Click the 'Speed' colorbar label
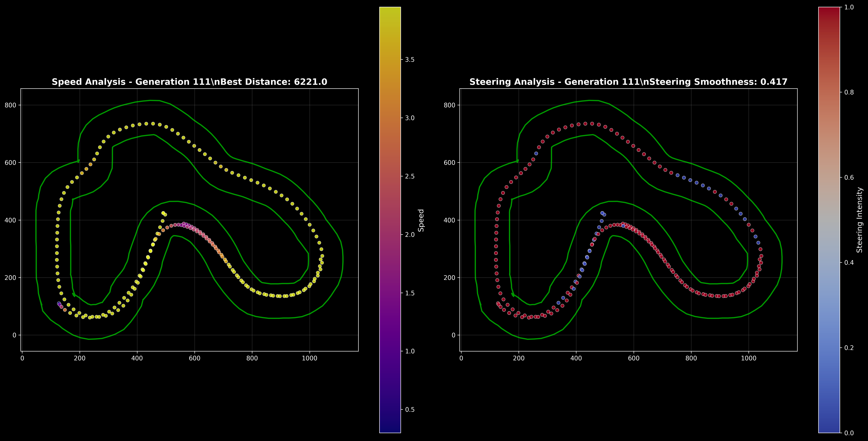Screen dimensions: 868x441 [x=421, y=220]
